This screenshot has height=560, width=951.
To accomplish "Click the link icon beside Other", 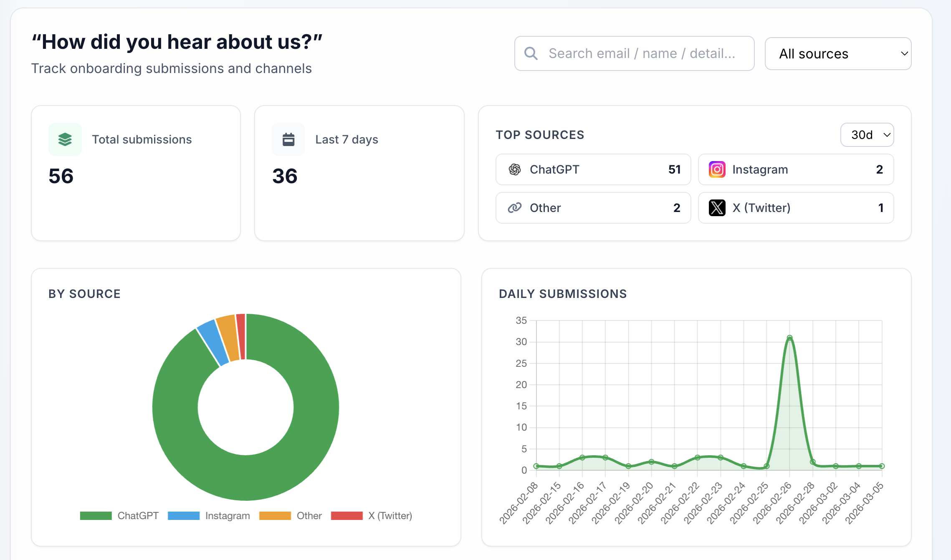I will coord(515,208).
